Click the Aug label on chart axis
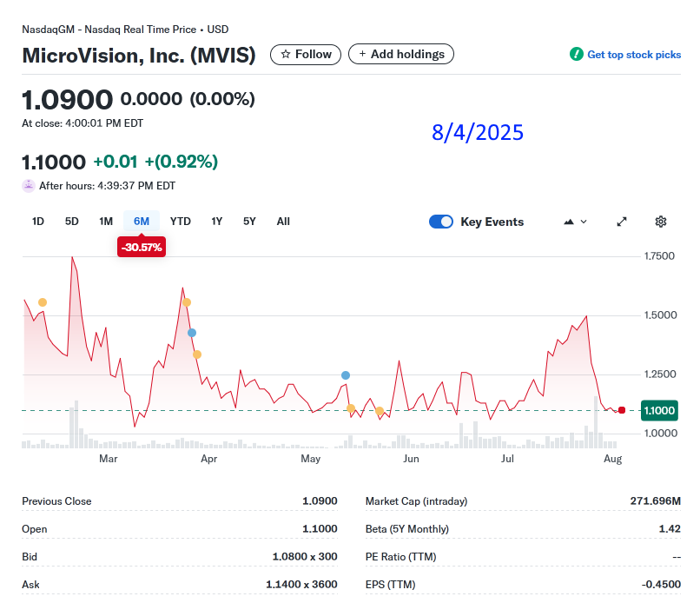This screenshot has height=603, width=700. (612, 459)
